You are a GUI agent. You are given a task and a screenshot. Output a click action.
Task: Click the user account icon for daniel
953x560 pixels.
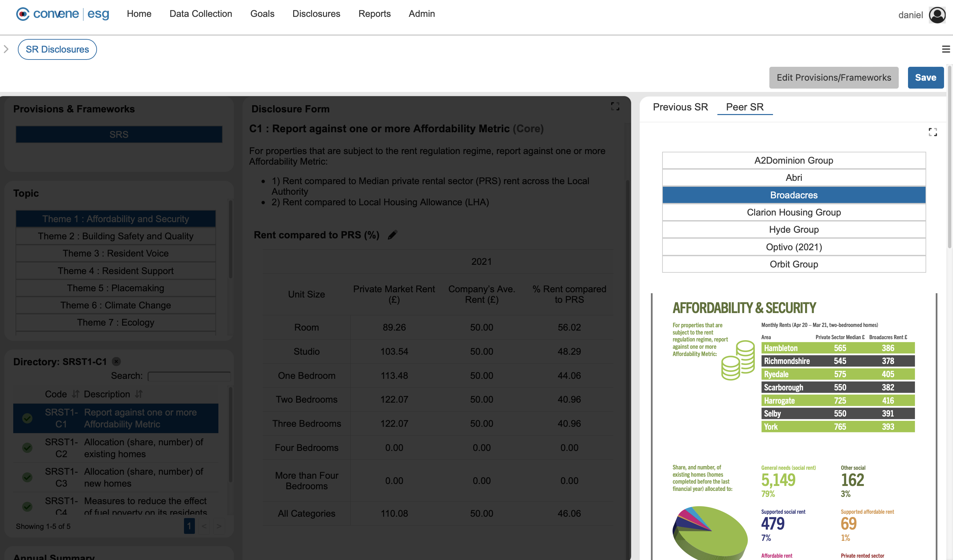(x=937, y=14)
